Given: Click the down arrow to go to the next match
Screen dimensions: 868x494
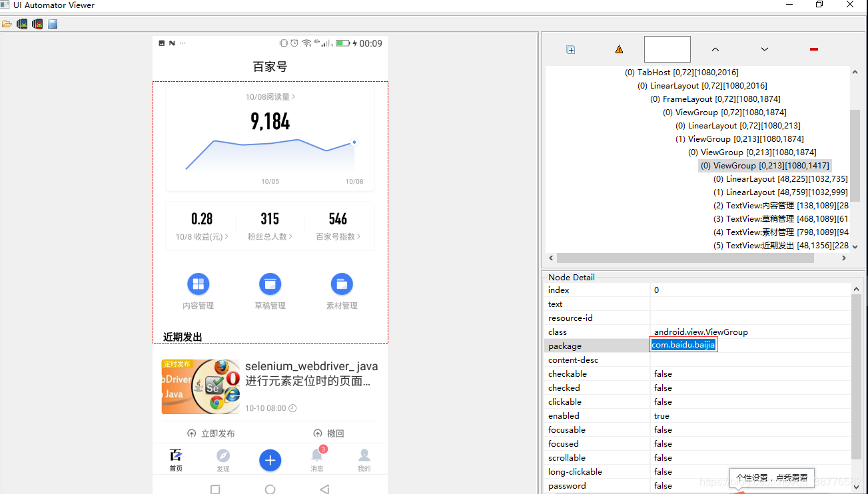Looking at the screenshot, I should (765, 49).
